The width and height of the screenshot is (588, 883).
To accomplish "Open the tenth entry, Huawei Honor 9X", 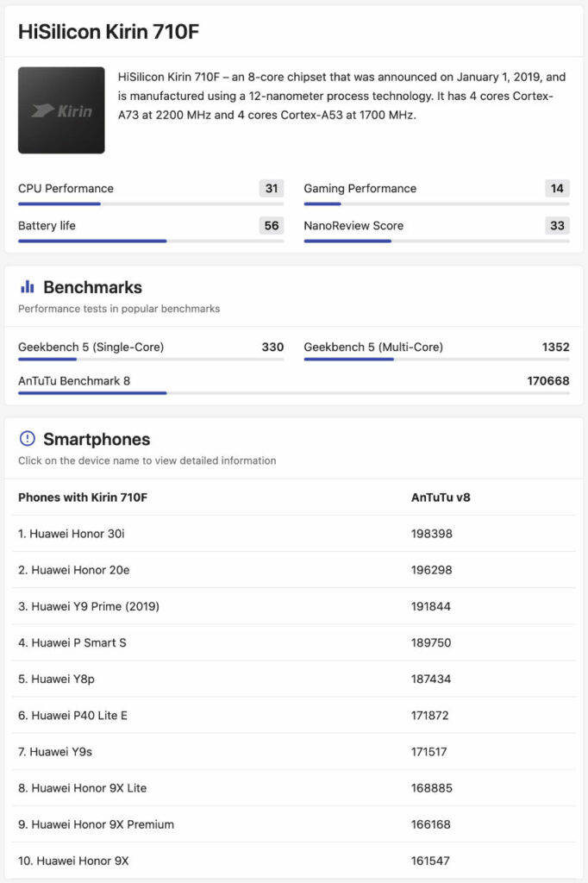I will pos(82,861).
